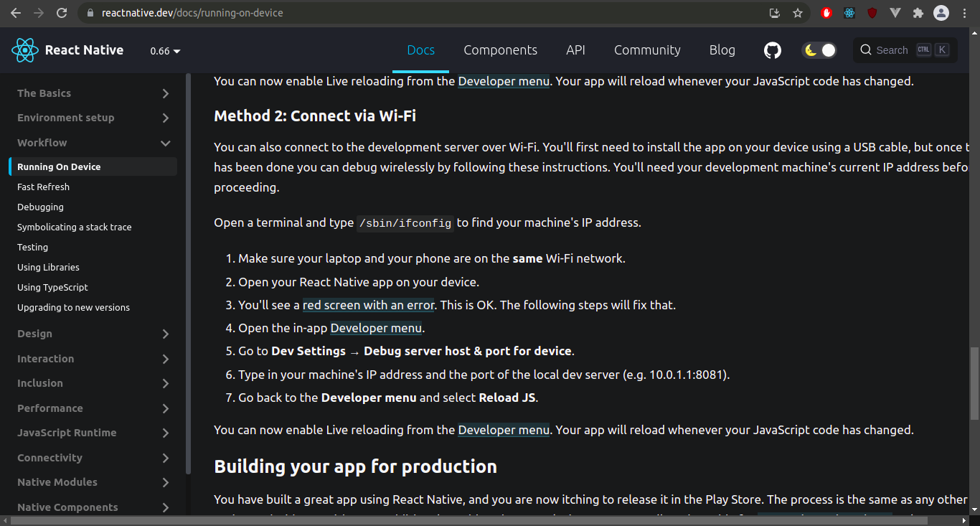
Task: Click the Method 2: Connect via Wi-Fi heading
Action: click(315, 116)
